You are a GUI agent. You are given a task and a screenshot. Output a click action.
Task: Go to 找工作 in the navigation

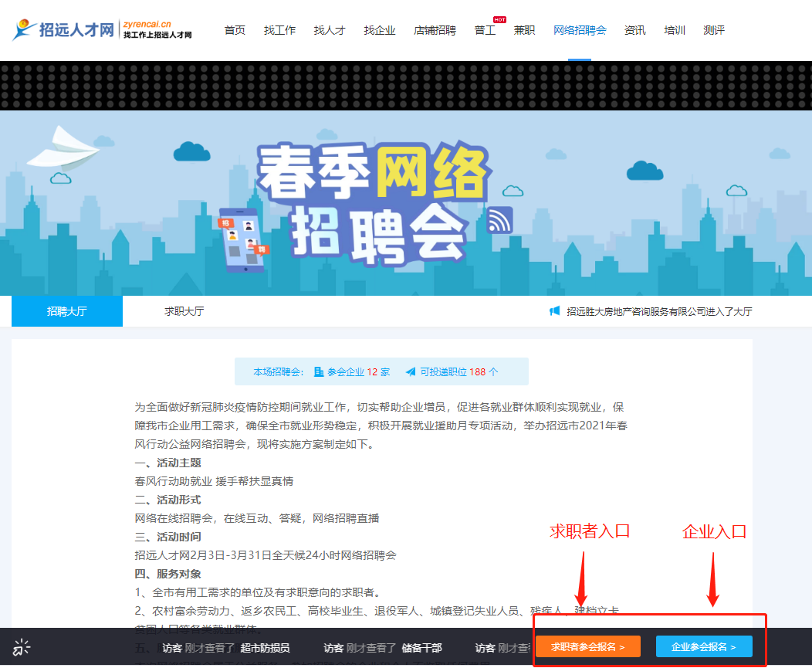(x=279, y=31)
